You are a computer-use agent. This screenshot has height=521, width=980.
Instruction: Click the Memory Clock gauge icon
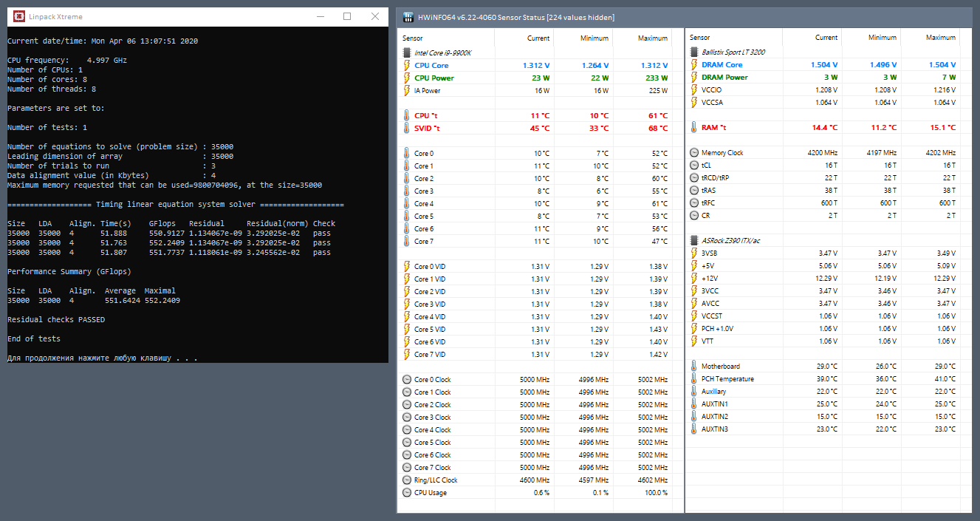point(694,152)
